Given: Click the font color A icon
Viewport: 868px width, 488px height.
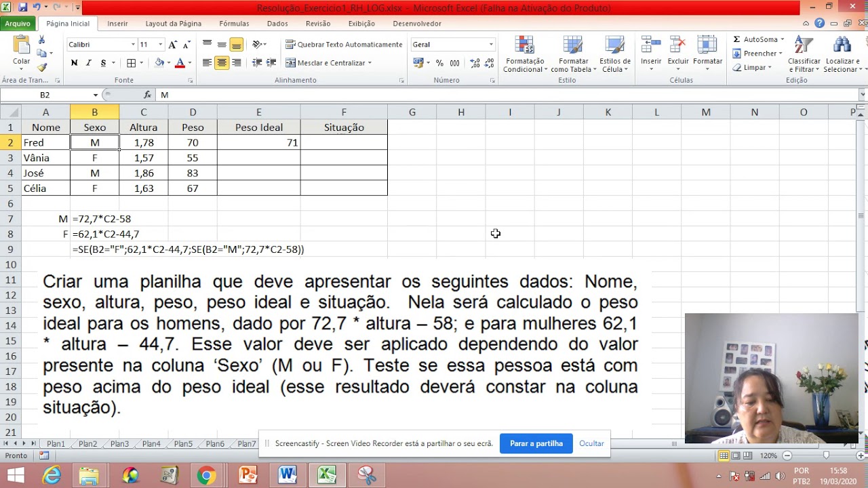Looking at the screenshot, I should point(180,63).
